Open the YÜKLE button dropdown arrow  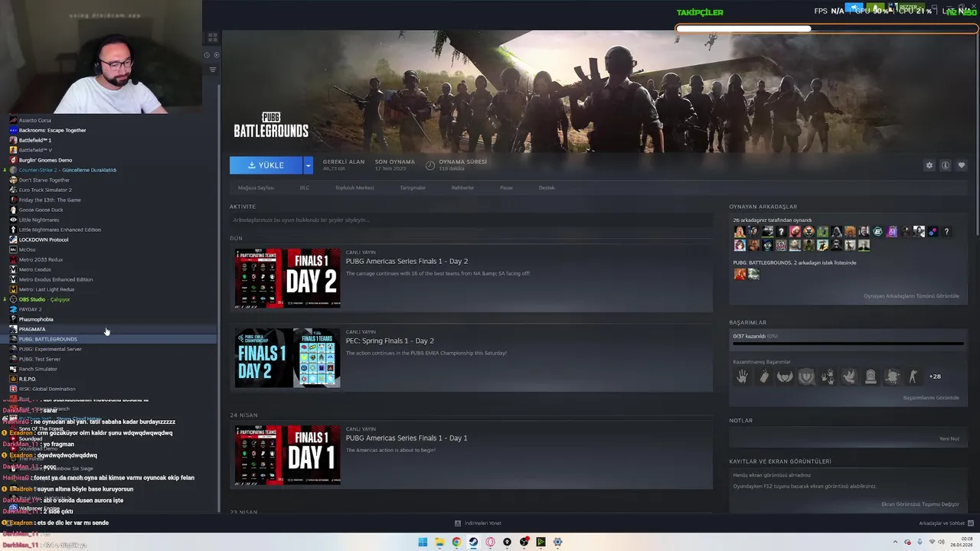pos(308,165)
